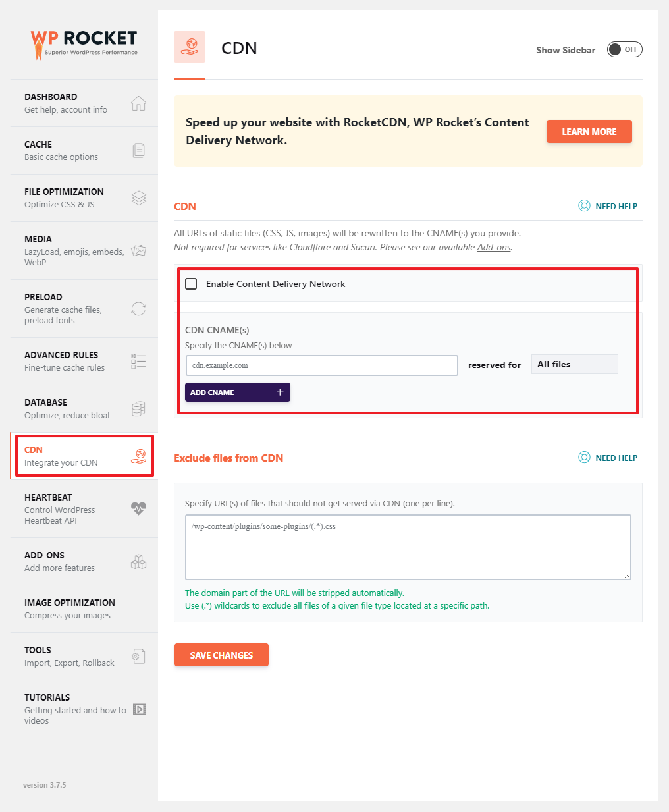Toggle the Show Sidebar switch
This screenshot has width=669, height=812.
point(624,49)
